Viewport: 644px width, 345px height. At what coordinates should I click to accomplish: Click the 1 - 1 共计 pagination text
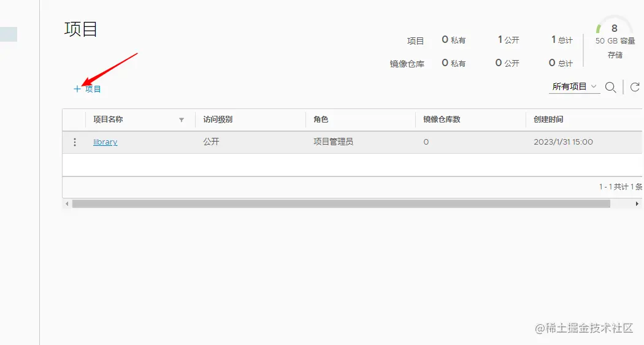tap(621, 187)
